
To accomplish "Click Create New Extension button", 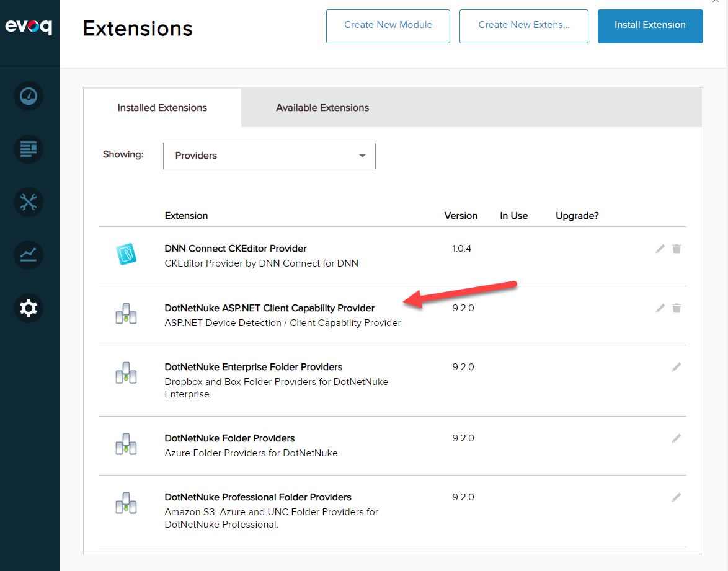I will point(524,27).
